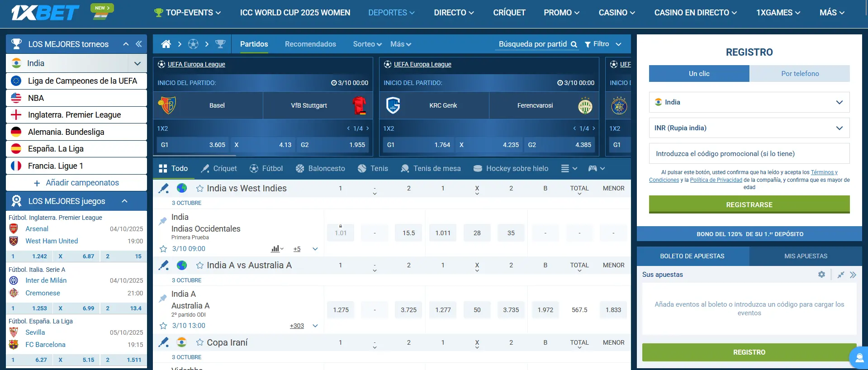Star the India A vs Australia A league
This screenshot has height=370, width=868.
pos(199,266)
